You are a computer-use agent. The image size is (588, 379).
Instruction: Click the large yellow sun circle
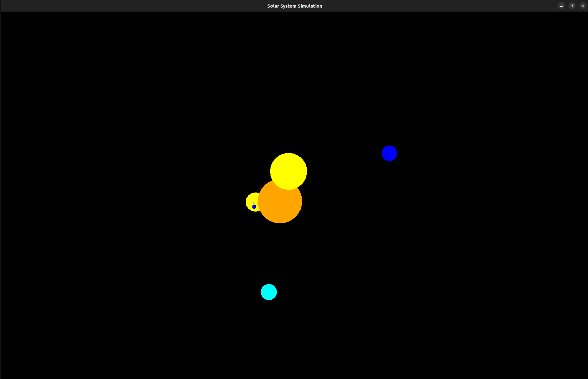coord(289,171)
